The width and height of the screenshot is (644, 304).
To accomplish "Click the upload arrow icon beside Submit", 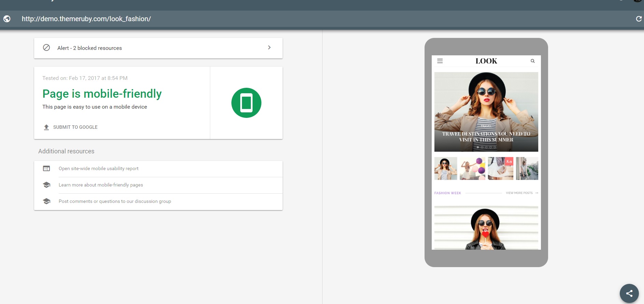I will click(x=46, y=127).
